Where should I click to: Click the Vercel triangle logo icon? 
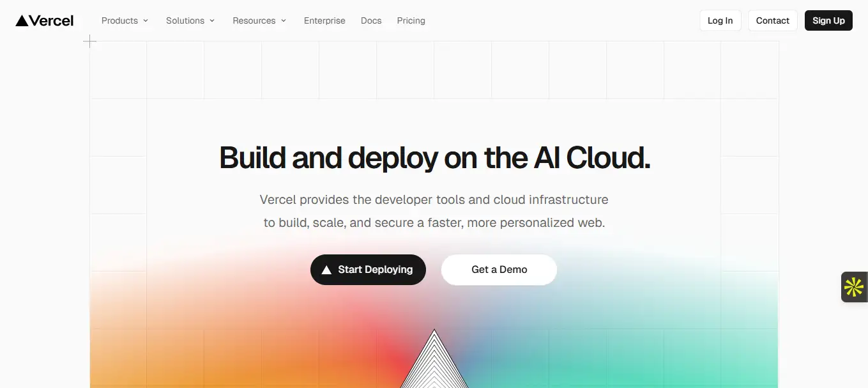click(22, 20)
